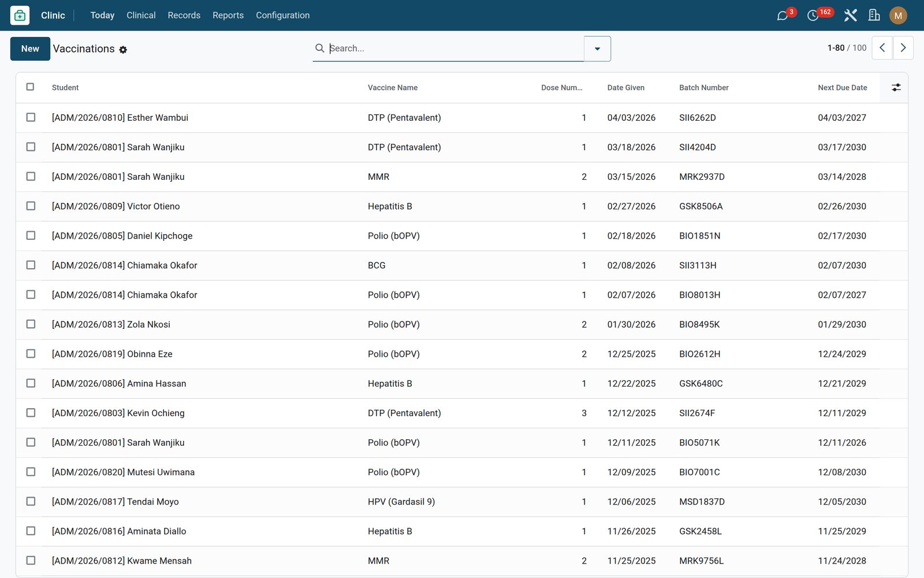Expand the search options dropdown arrow
924x578 pixels.
click(597, 49)
